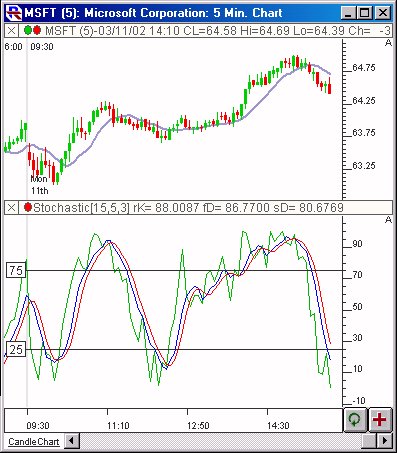Click the 6:00 time label atop price pane
Screen dimensions: 397x453
(x=13, y=47)
